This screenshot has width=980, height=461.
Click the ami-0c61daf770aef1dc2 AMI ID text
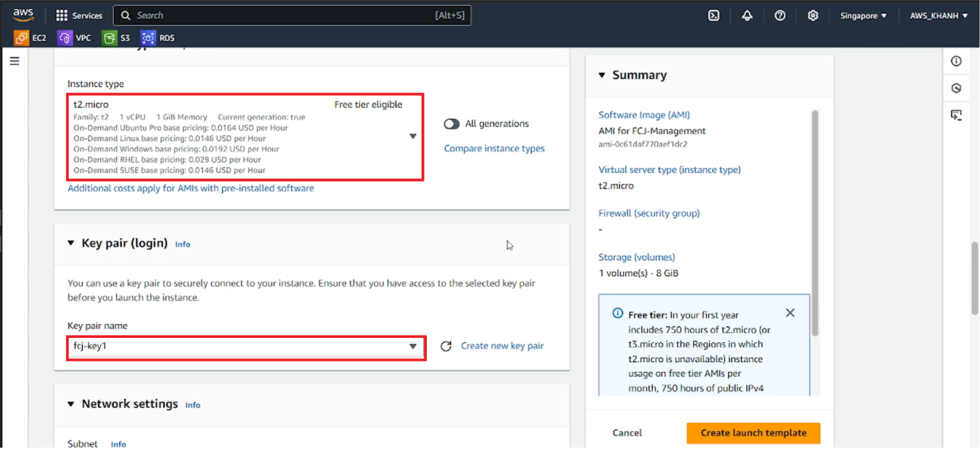point(643,144)
